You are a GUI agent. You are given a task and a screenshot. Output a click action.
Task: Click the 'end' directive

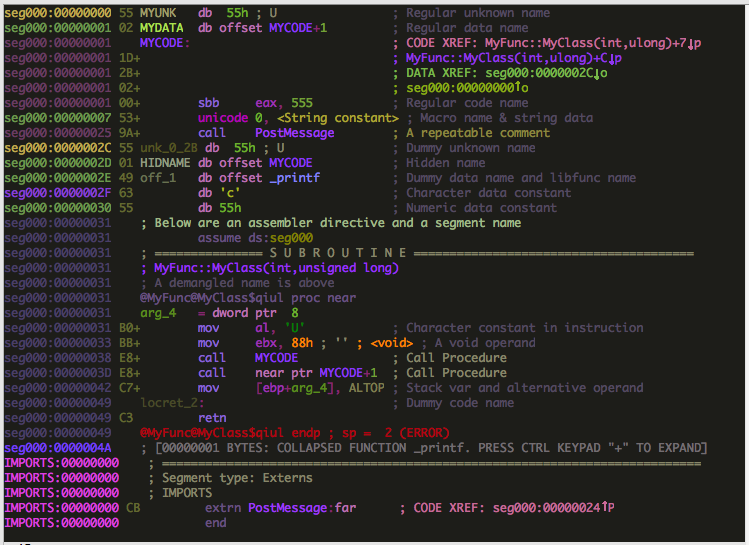pos(215,523)
